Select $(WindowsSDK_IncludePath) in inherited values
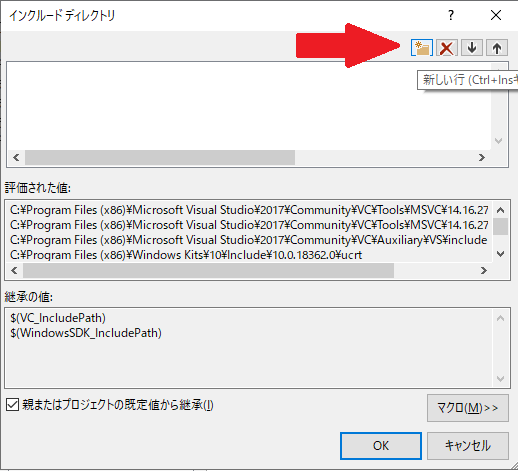Image resolution: width=518 pixels, height=471 pixels. point(86,333)
